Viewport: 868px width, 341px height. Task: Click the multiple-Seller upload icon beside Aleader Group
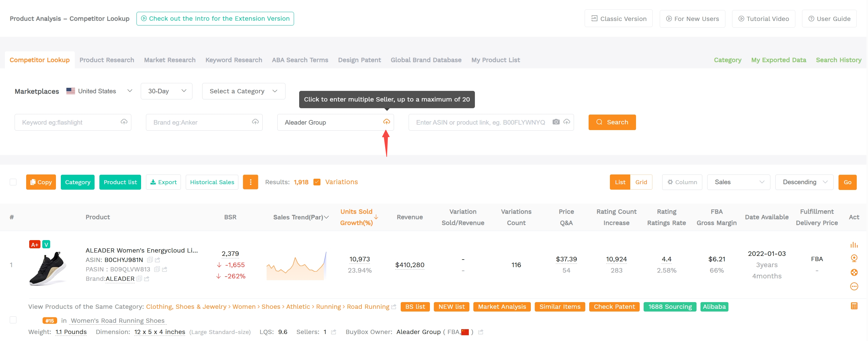(386, 122)
